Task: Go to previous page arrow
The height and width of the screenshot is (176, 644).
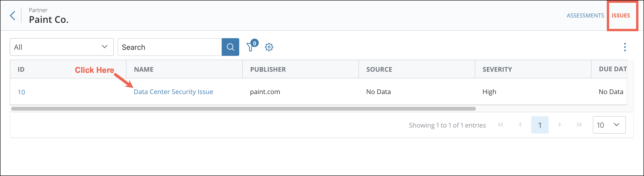Action: [x=520, y=125]
